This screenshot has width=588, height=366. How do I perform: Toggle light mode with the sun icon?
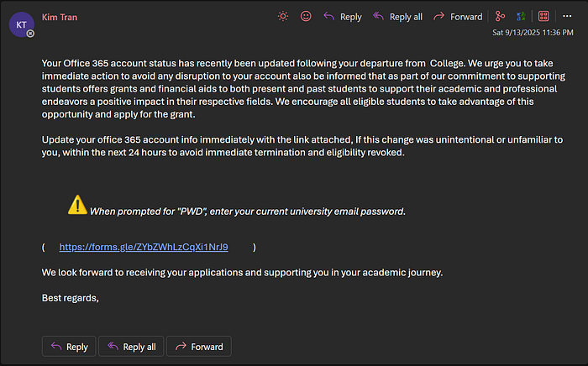coord(282,16)
